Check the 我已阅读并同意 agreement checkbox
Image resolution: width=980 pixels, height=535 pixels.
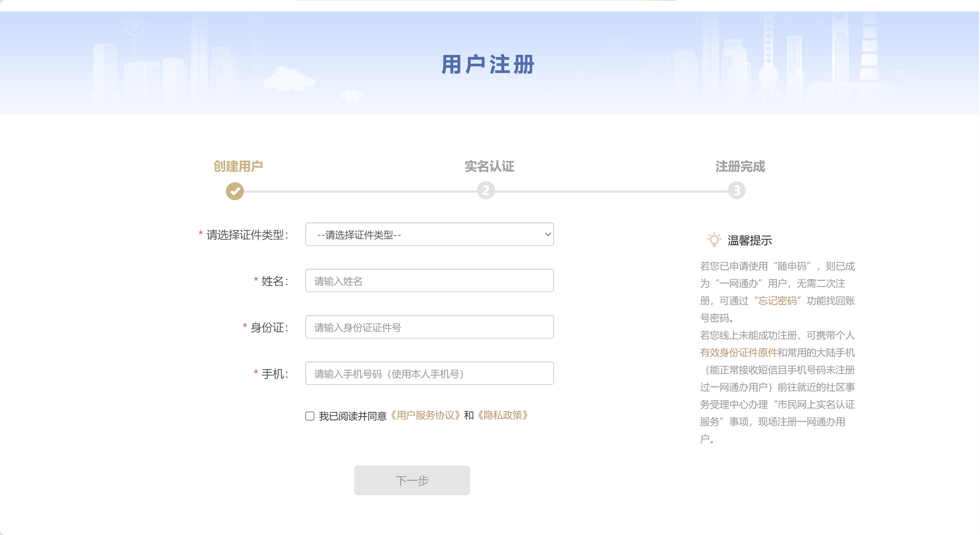point(310,416)
